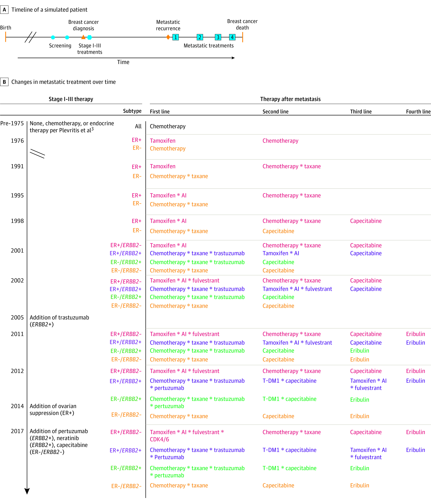This screenshot has width=431, height=504.
Task: Click the 'All' subtype in Pre-1975 row
Action: click(x=138, y=126)
